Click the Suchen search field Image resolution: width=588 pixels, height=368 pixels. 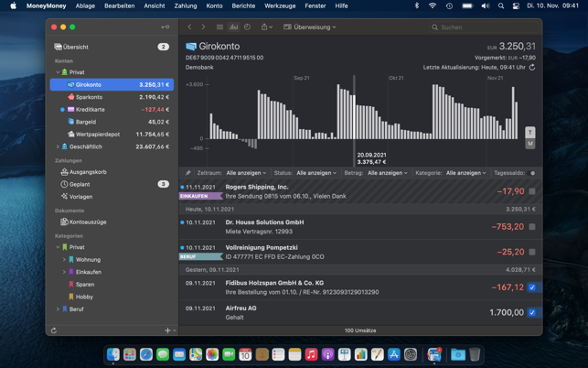[484, 27]
